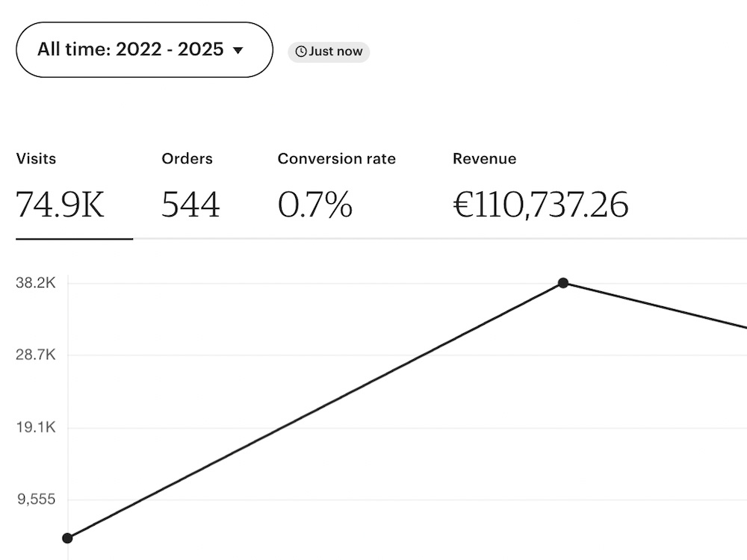Viewport: 747px width, 560px height.
Task: Click the €110,737.26 revenue value
Action: tap(541, 205)
